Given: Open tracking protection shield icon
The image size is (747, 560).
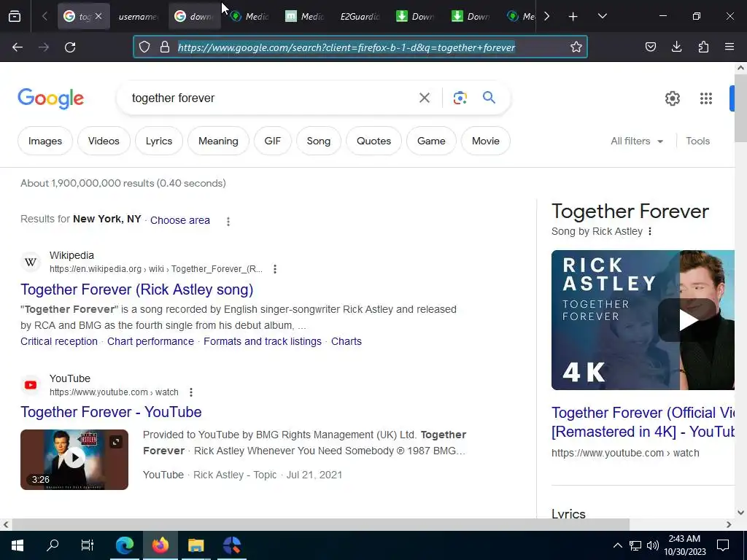Looking at the screenshot, I should [x=144, y=47].
